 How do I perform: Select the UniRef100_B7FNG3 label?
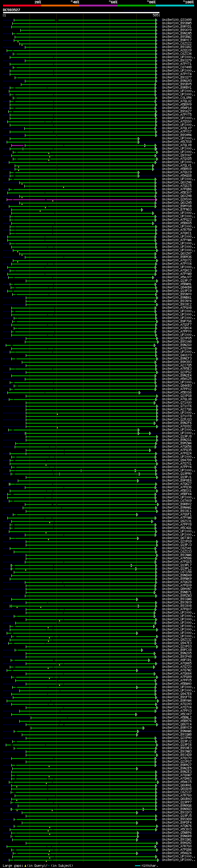tap(177, 210)
